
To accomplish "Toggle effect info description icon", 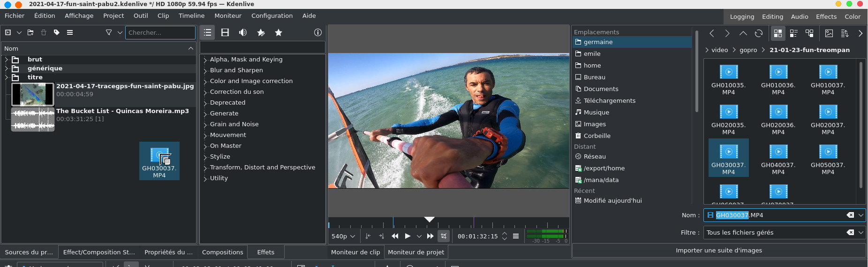I will tap(318, 32).
